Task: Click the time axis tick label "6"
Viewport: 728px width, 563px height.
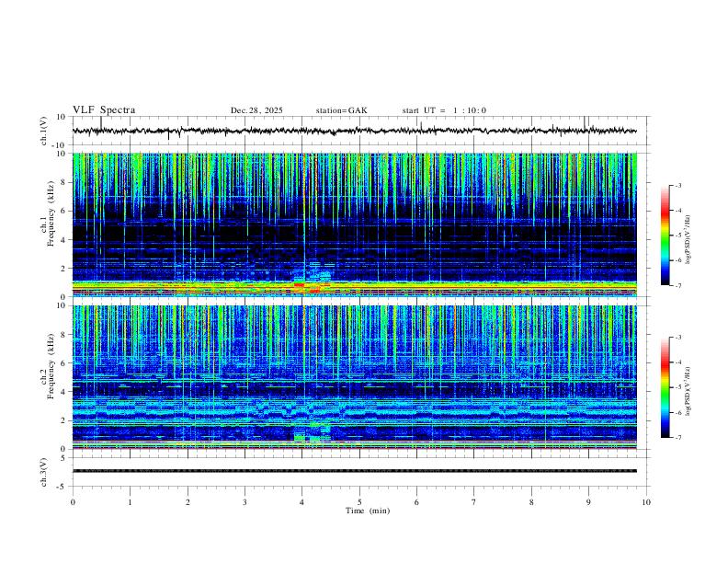Action: point(417,502)
